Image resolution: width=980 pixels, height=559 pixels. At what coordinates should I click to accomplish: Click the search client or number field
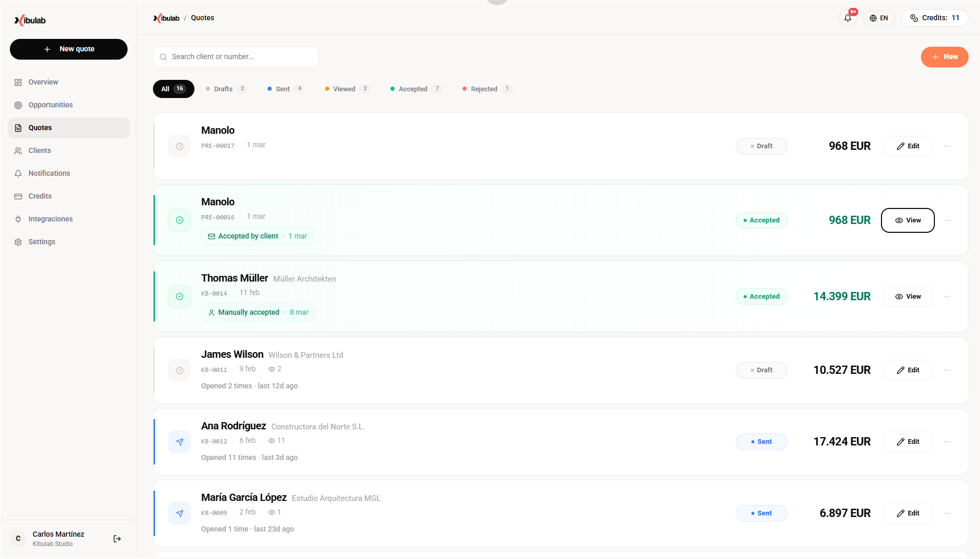(235, 57)
